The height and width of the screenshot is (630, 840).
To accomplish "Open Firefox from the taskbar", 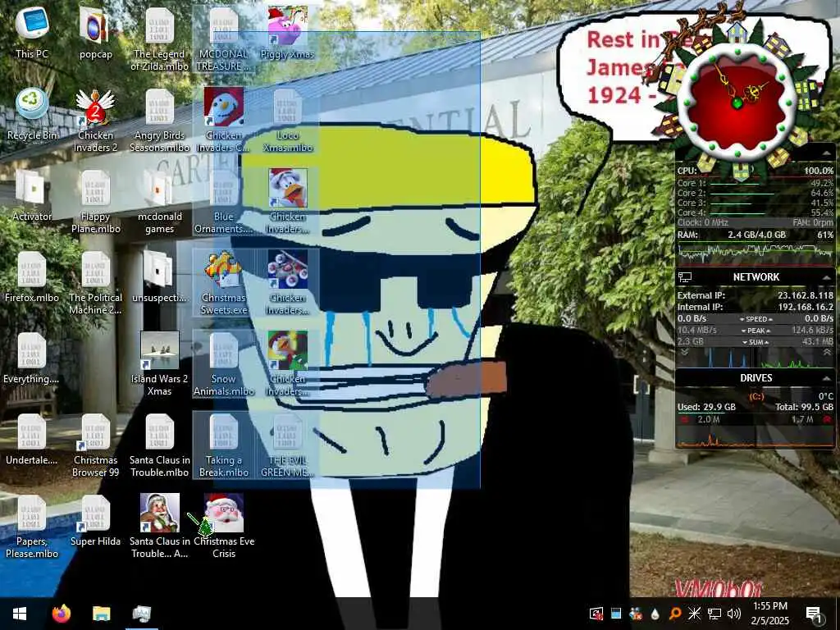I will pyautogui.click(x=61, y=614).
